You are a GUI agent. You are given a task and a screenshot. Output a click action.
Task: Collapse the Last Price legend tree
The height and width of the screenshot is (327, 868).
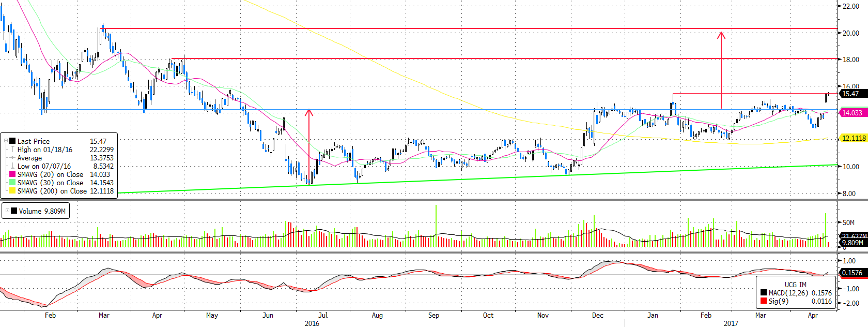6,141
